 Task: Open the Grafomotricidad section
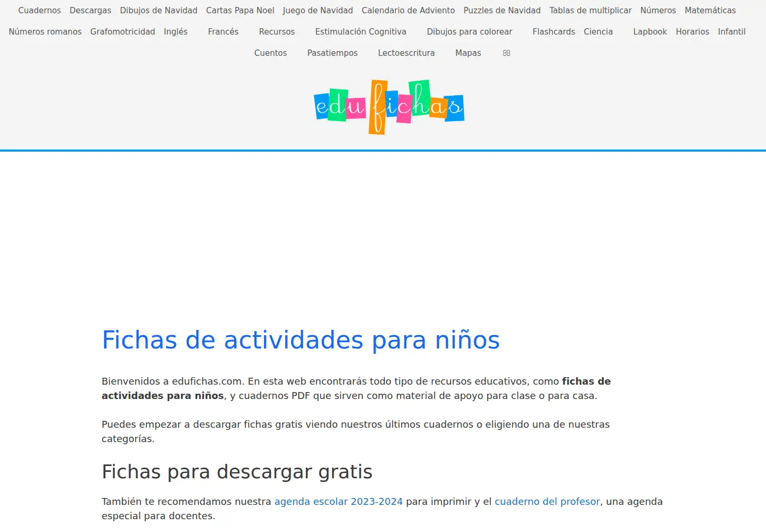(123, 32)
